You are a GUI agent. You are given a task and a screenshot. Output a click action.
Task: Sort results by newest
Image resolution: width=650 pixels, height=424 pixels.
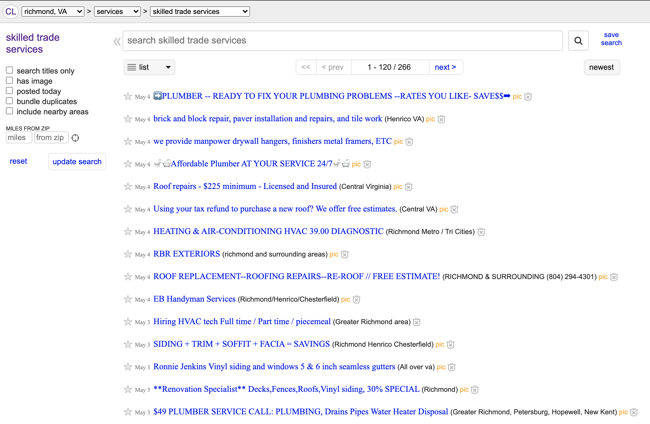(x=601, y=67)
